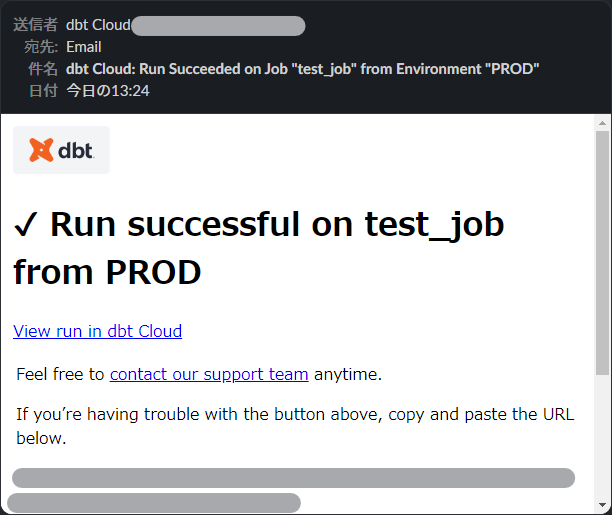Image resolution: width=612 pixels, height=515 pixels.
Task: Click the scrollbar track below the thumb
Action: pos(603,437)
